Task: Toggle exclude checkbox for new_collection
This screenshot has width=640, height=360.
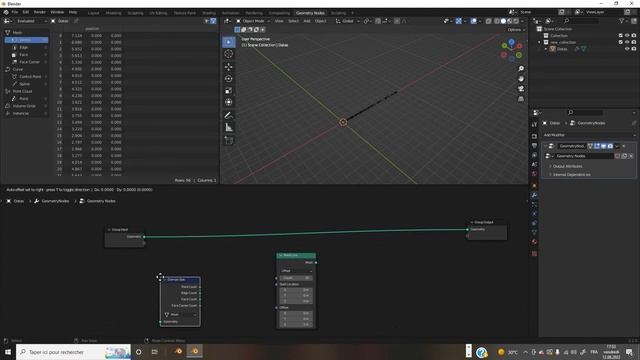Action: [620, 42]
